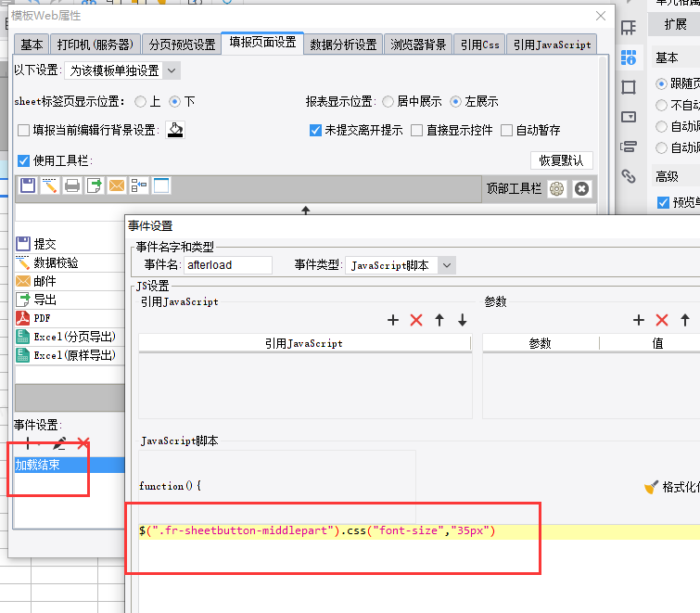This screenshot has width=700, height=613.
Task: Delete referenced JavaScript with red X
Action: pyautogui.click(x=416, y=320)
